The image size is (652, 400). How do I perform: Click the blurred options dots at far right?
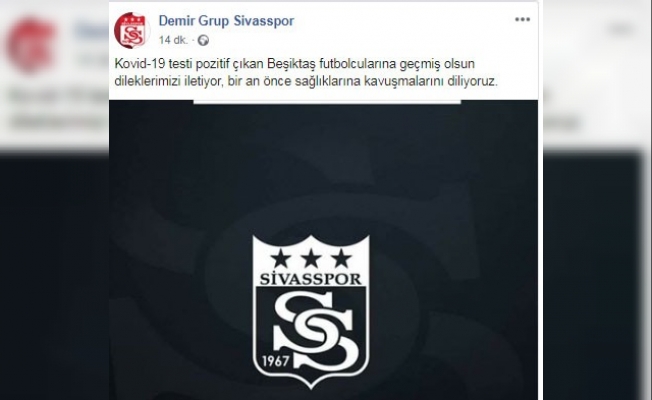pos(620,29)
